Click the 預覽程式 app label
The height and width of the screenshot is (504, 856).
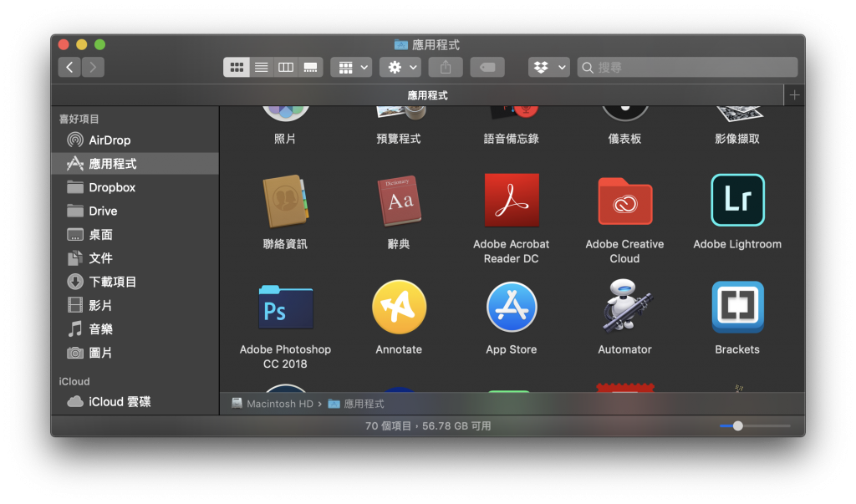(x=399, y=139)
